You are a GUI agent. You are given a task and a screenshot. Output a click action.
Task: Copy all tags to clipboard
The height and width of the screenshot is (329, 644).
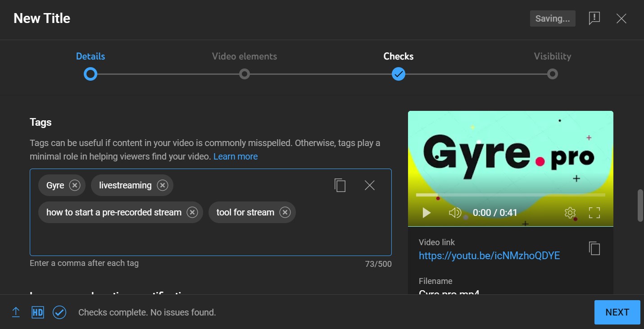pos(340,185)
